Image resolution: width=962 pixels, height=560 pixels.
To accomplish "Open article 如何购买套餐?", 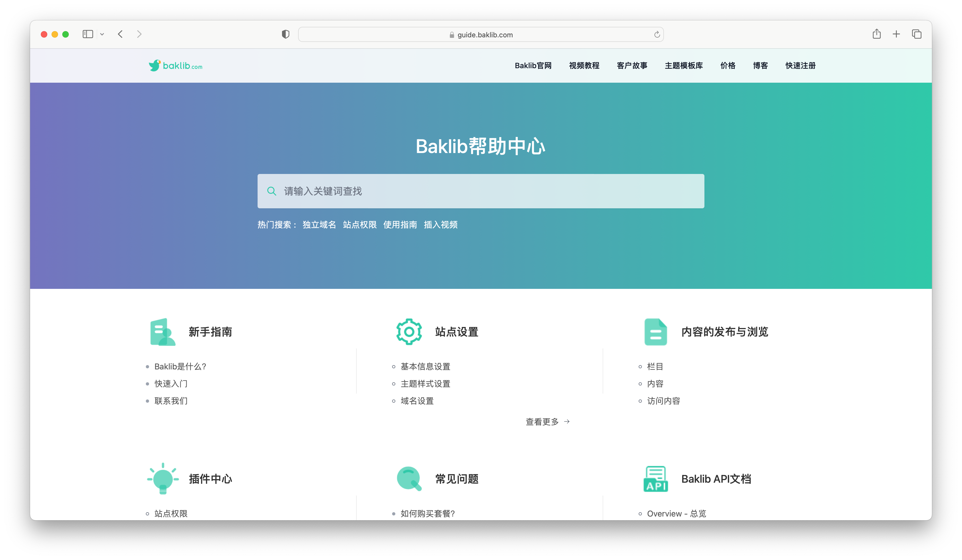I will [428, 514].
